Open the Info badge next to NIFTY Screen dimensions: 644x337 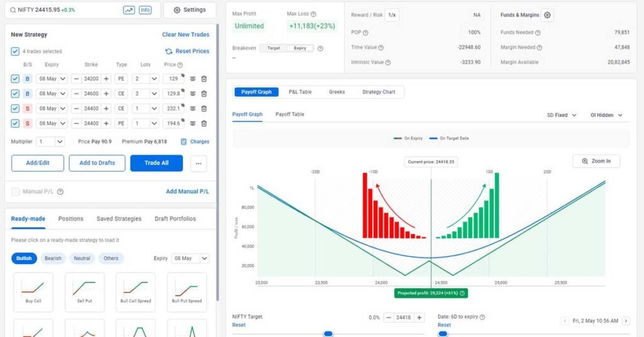pos(145,10)
